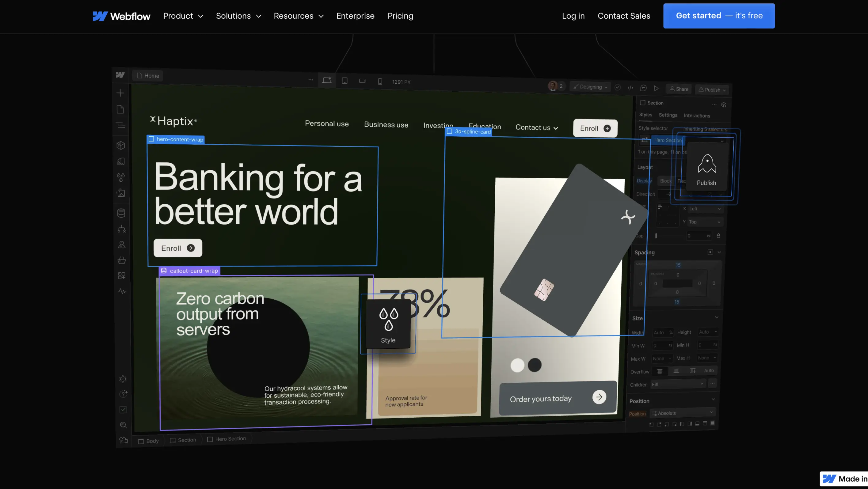
Task: Click the Gap slider handle
Action: [x=657, y=236]
